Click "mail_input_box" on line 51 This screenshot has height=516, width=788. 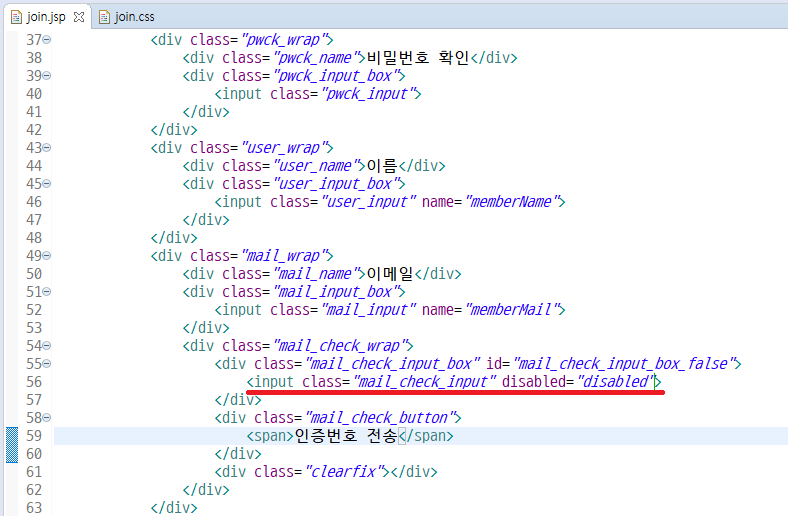click(338, 292)
